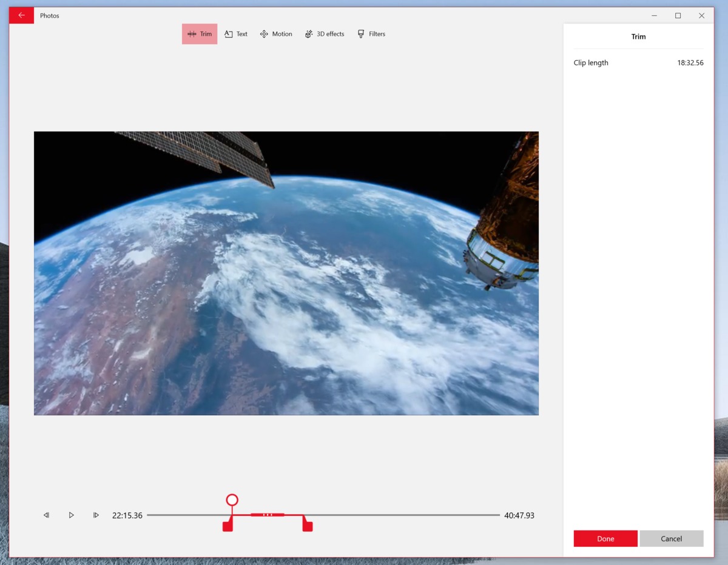Select the Motion tool

[x=276, y=34]
